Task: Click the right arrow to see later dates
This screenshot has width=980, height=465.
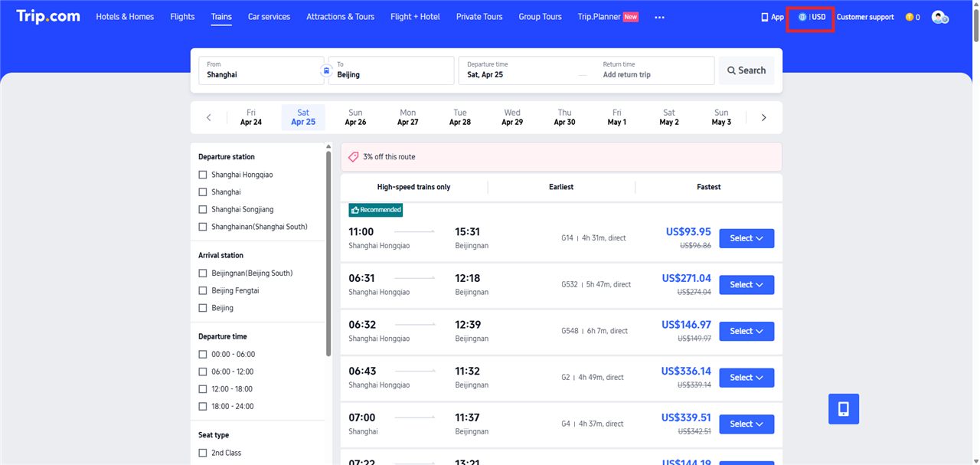Action: coord(763,117)
